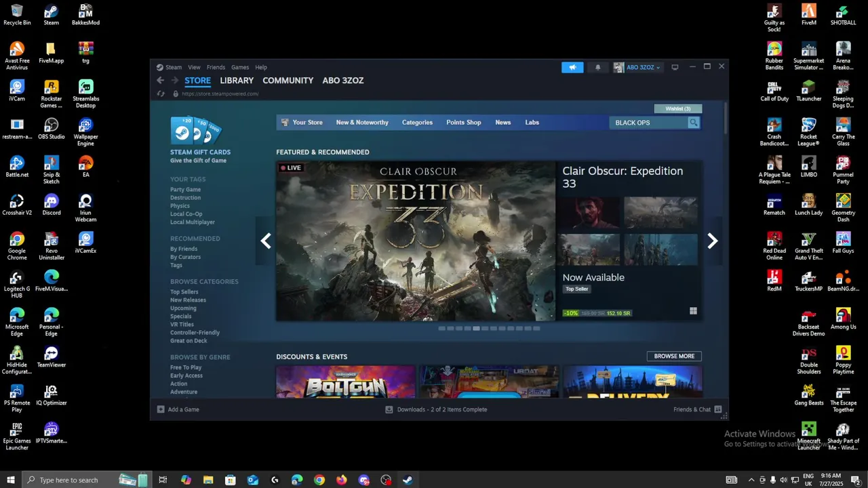Select FiveM desktop shortcut at top right
Viewport: 868px width, 488px height.
(808, 15)
